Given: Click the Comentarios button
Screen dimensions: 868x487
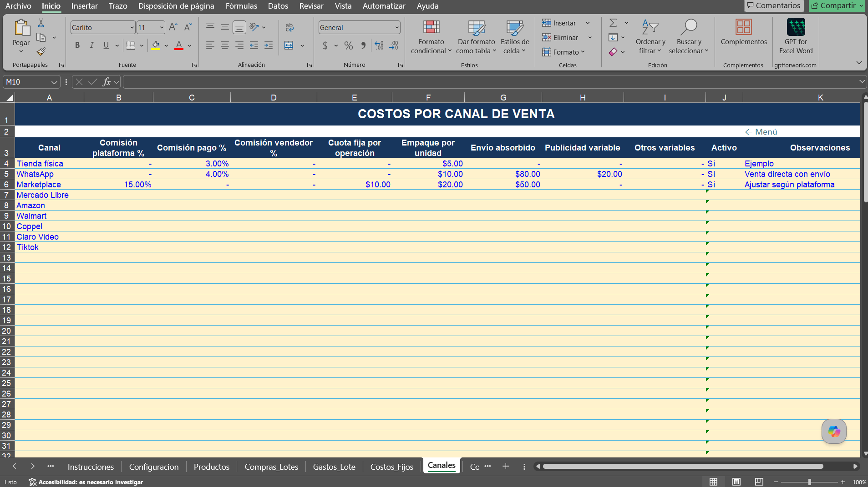Looking at the screenshot, I should 773,6.
